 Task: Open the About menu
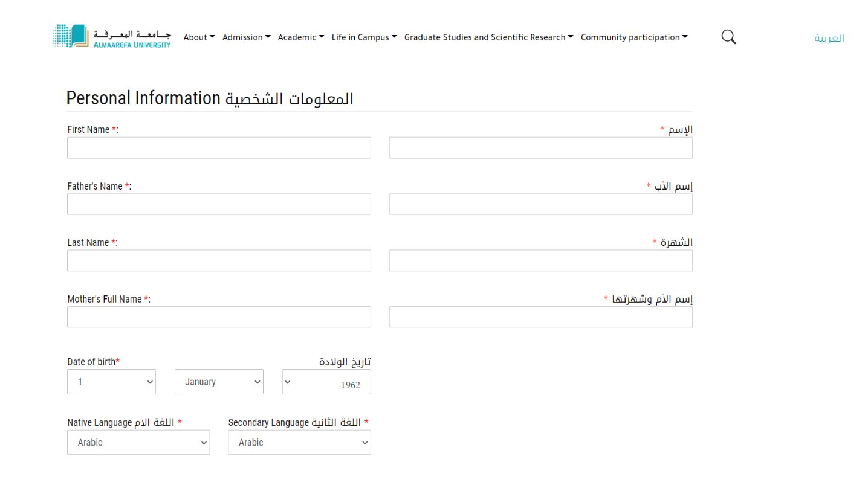click(199, 37)
